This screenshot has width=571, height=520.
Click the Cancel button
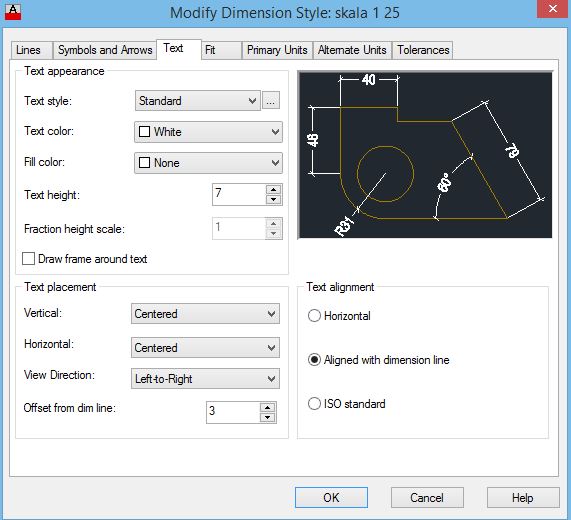tap(427, 497)
